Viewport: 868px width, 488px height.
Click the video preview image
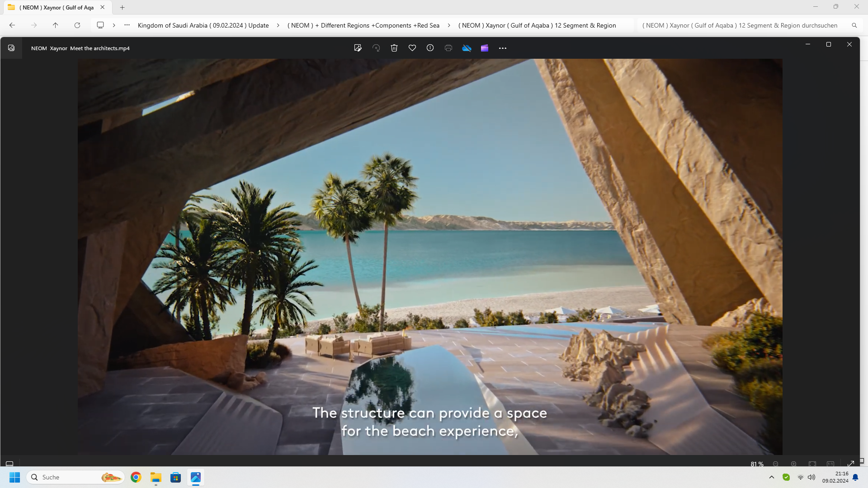click(x=430, y=257)
